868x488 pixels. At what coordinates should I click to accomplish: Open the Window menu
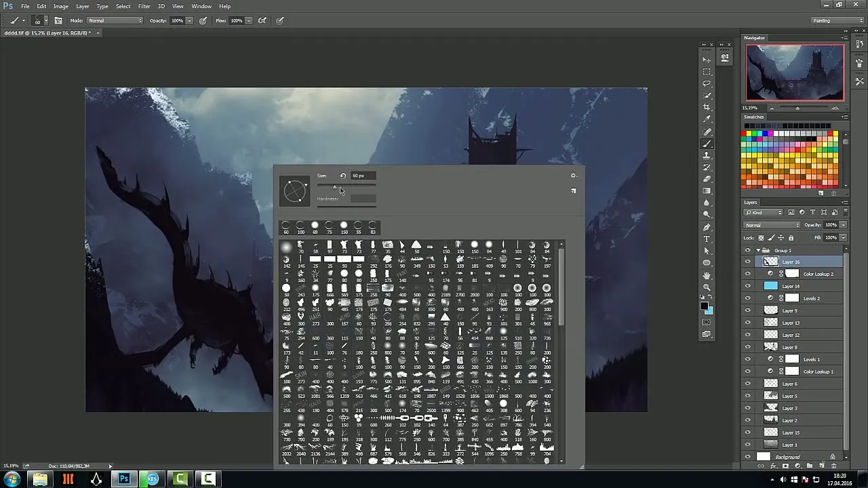tap(201, 6)
